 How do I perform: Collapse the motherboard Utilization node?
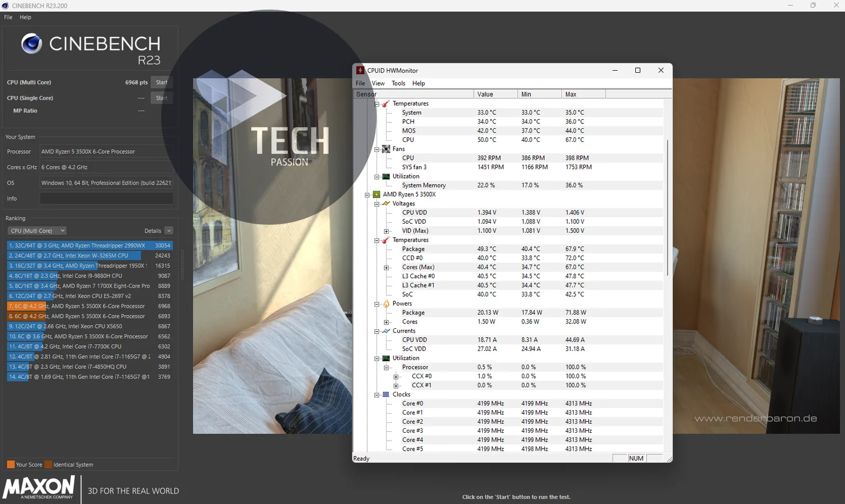377,177
